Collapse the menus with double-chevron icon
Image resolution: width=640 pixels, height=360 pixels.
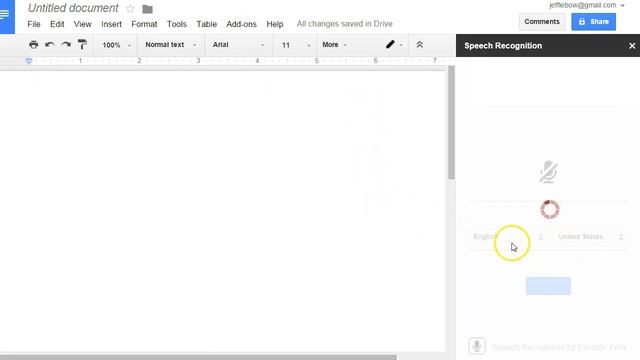pos(419,44)
